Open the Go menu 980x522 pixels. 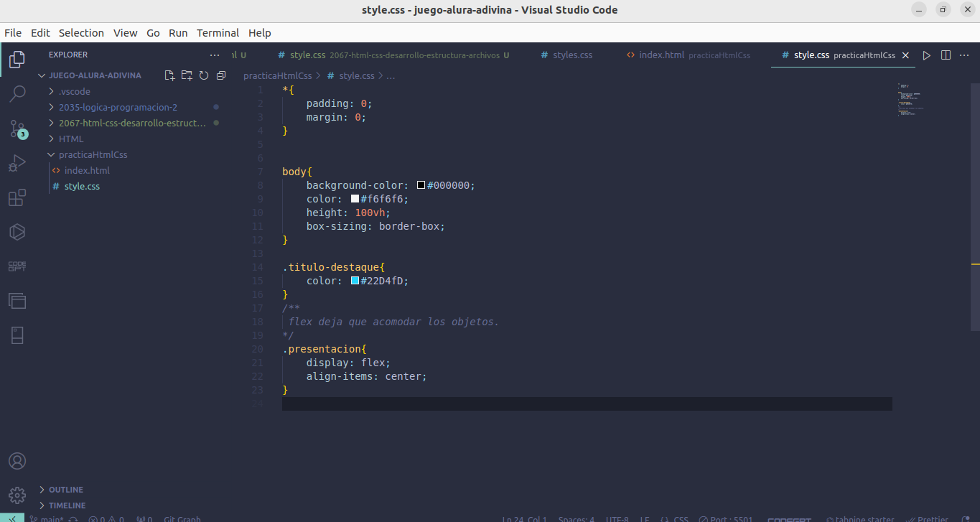tap(153, 33)
